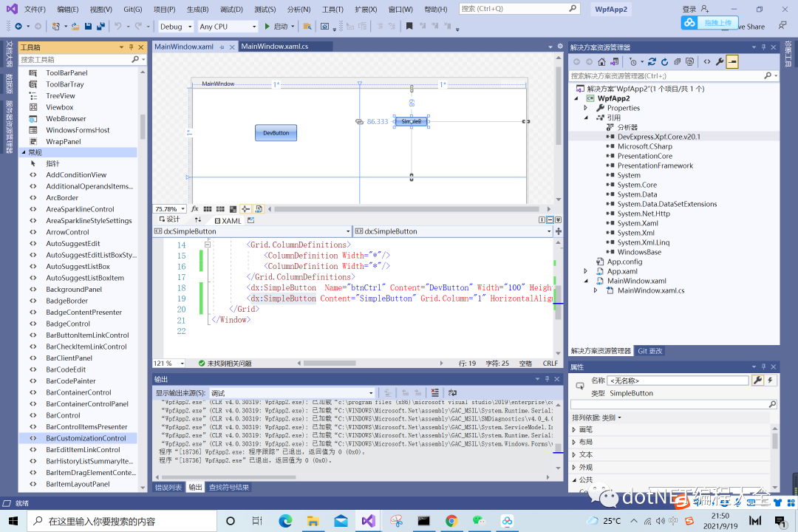
Task: Refresh the Solution Explorer
Action: click(x=664, y=61)
